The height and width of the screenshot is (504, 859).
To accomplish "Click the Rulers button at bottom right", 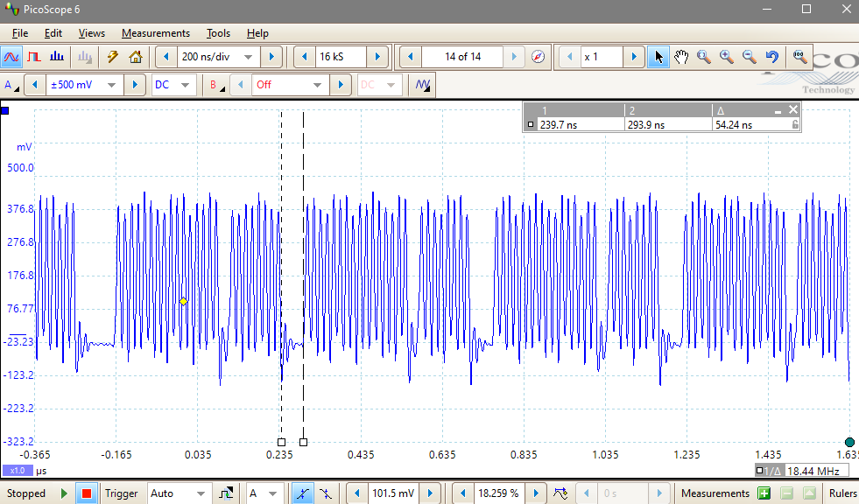I will pos(841,493).
